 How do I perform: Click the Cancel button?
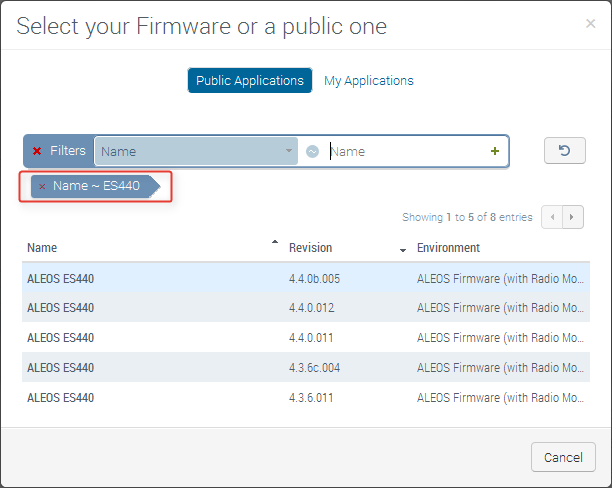pyautogui.click(x=563, y=457)
